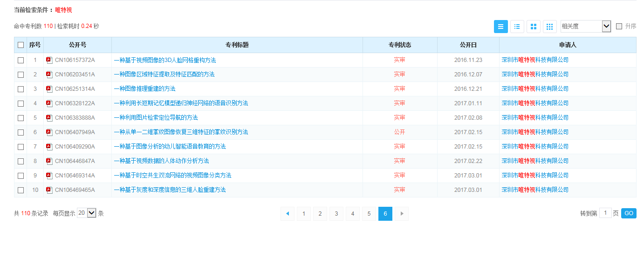This screenshot has width=644, height=265.
Task: Open PDF icon for CN106328122A
Action: 49,103
